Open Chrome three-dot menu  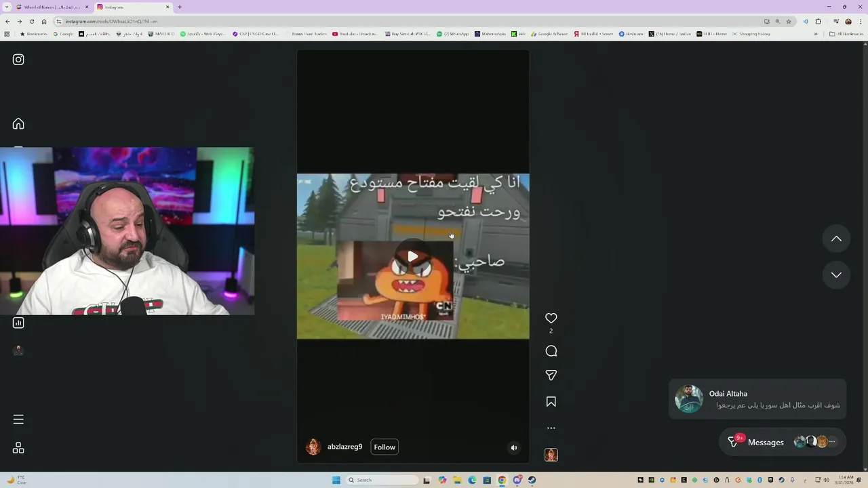click(x=861, y=21)
